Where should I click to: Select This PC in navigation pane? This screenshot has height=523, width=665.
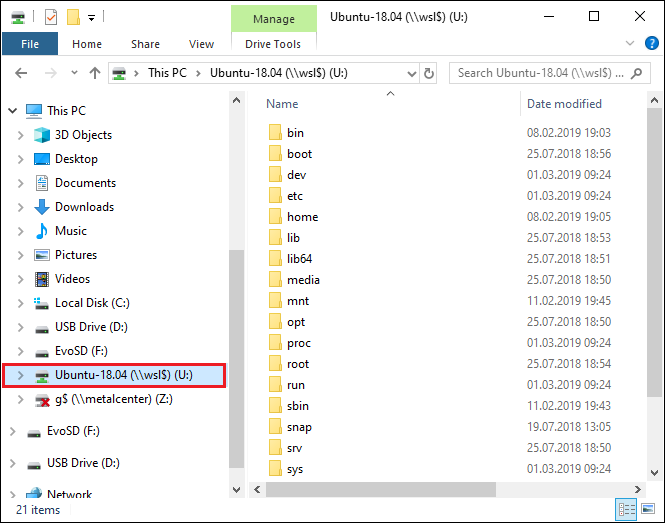pos(66,111)
